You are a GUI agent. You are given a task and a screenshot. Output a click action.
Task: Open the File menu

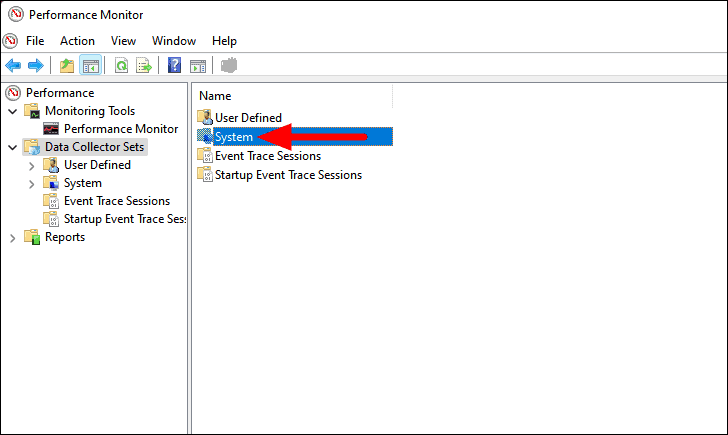[35, 41]
